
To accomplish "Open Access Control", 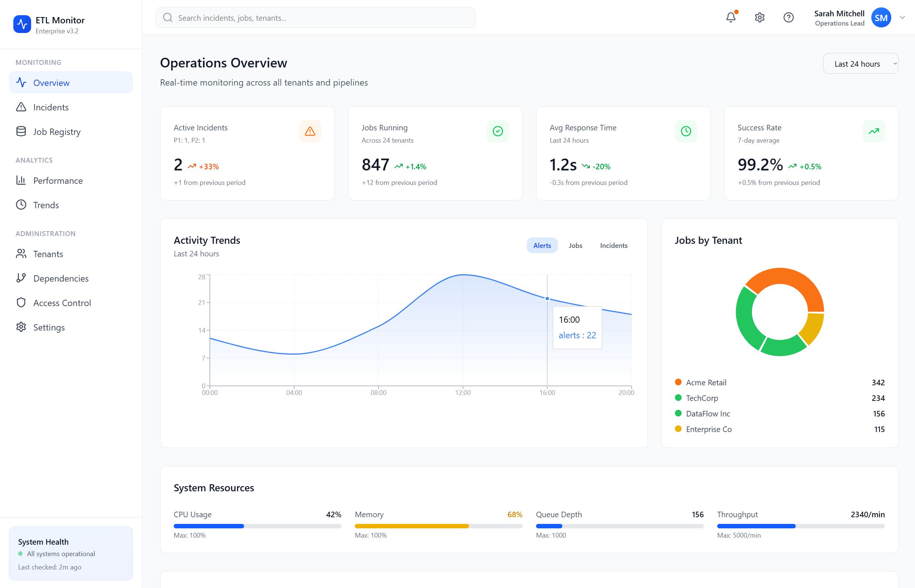I will click(71, 302).
